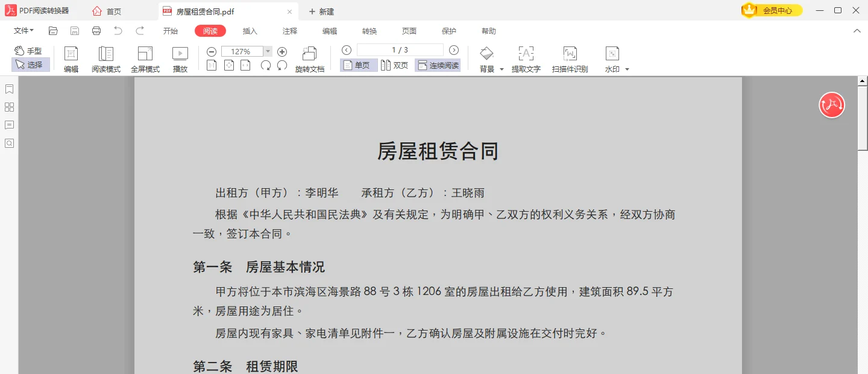Go to the 编辑 ribbon tab
This screenshot has height=374, width=868.
coord(330,31)
